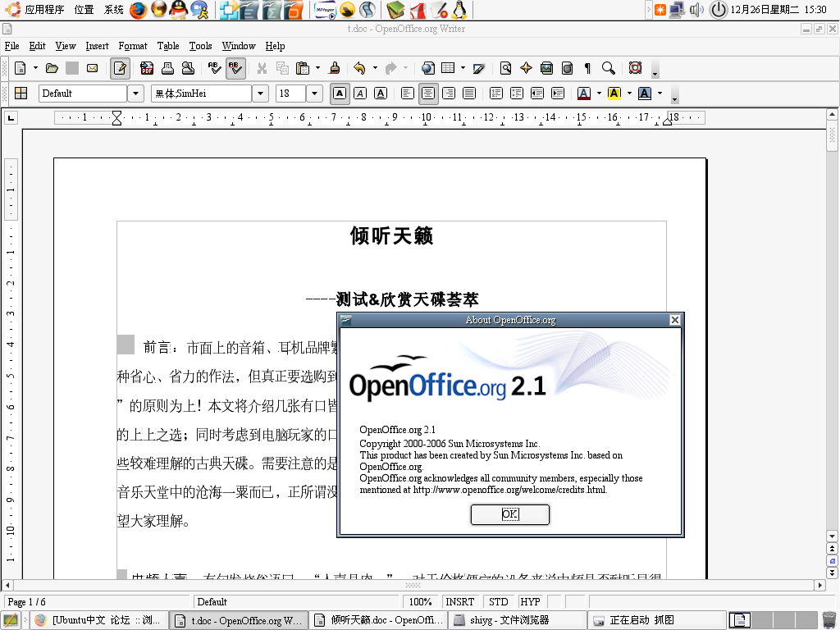Run the Spellcheck tool
The width and height of the screenshot is (840, 630).
pos(214,68)
